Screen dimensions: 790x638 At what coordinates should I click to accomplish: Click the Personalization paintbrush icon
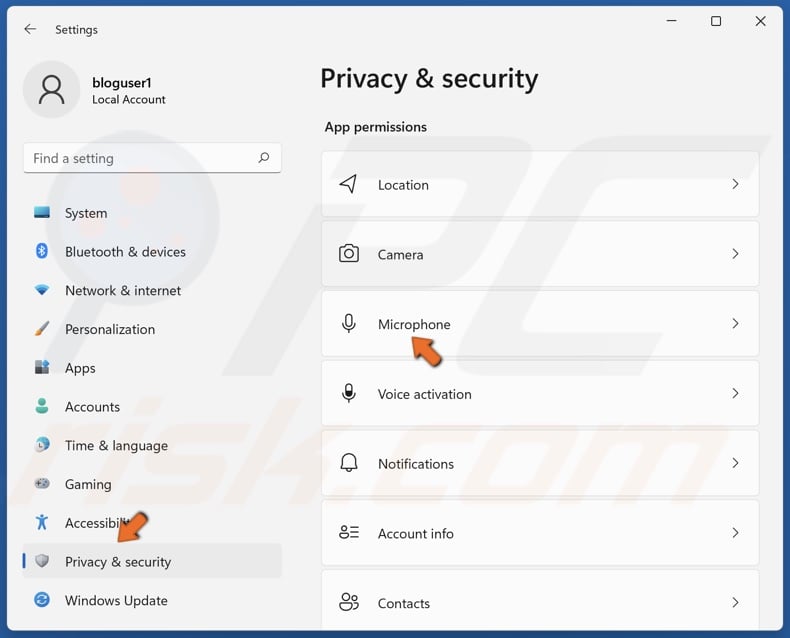click(x=42, y=329)
